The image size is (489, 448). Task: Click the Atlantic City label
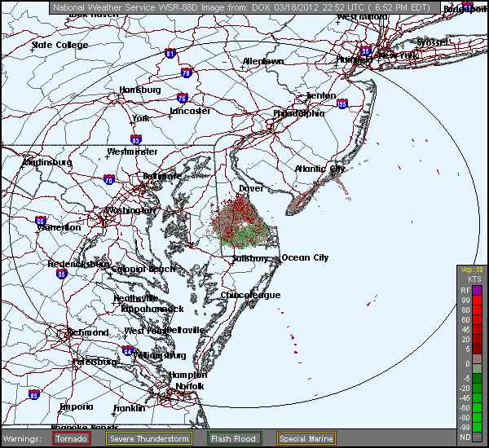(x=319, y=169)
